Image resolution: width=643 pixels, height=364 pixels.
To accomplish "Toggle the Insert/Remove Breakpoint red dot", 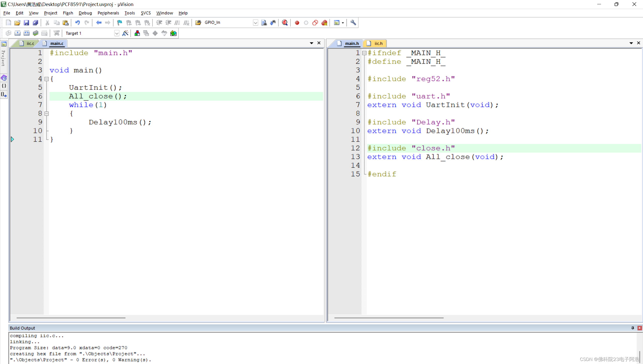I will tap(297, 23).
